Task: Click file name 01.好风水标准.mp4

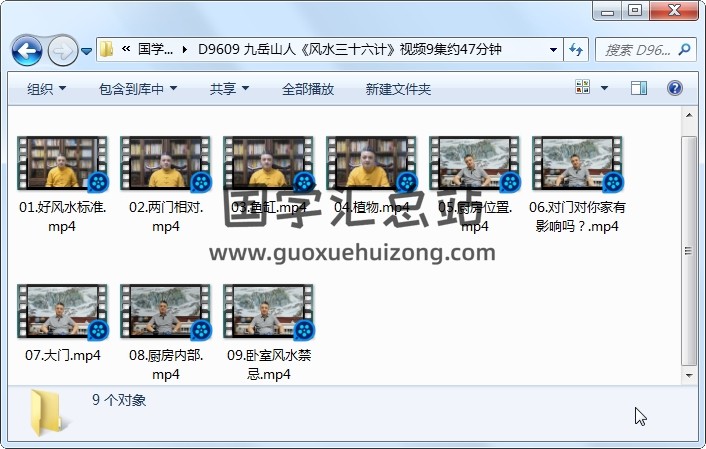Action: [62, 217]
